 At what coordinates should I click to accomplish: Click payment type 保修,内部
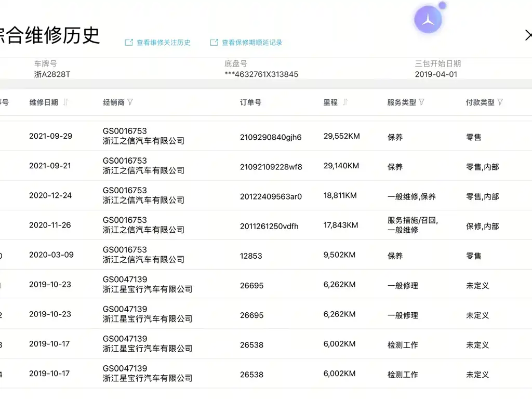point(483,227)
